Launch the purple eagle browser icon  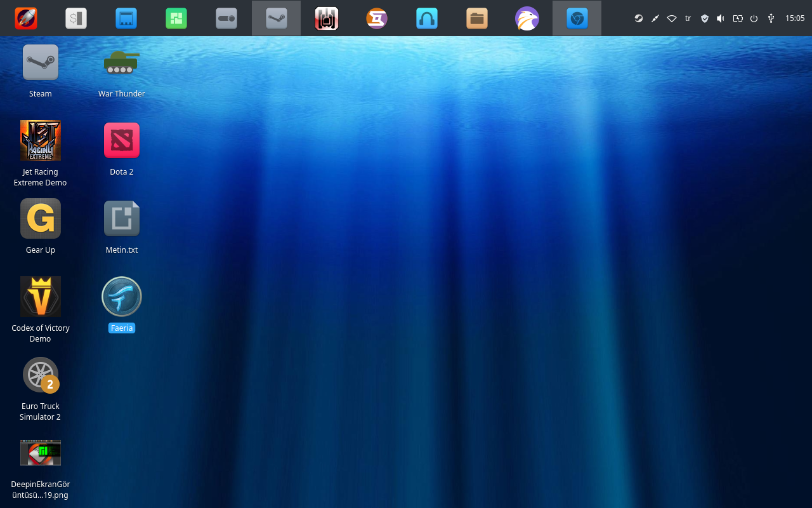[527, 18]
